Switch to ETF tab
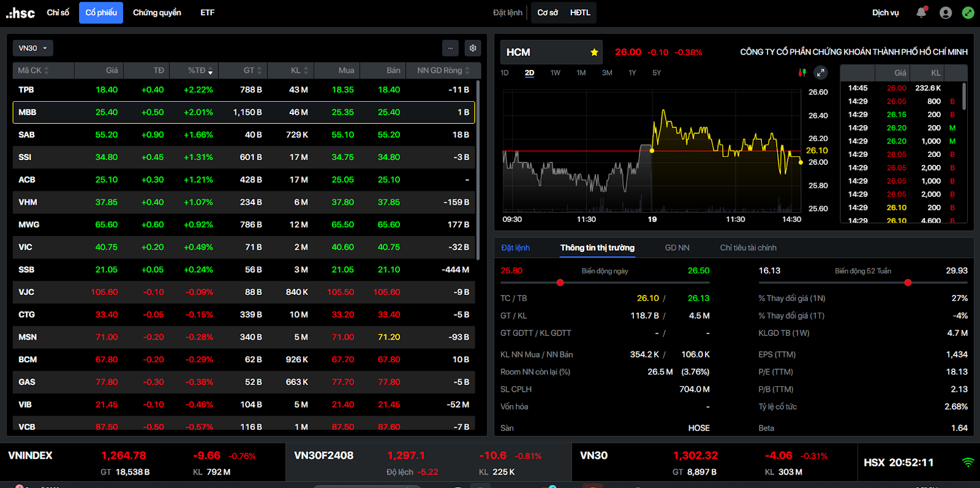Viewport: 980px width, 488px height. (207, 12)
